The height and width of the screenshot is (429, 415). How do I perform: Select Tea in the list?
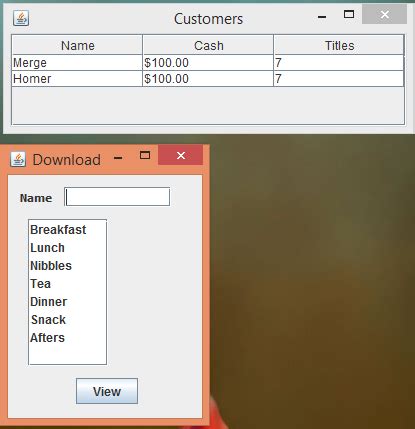pyautogui.click(x=68, y=284)
